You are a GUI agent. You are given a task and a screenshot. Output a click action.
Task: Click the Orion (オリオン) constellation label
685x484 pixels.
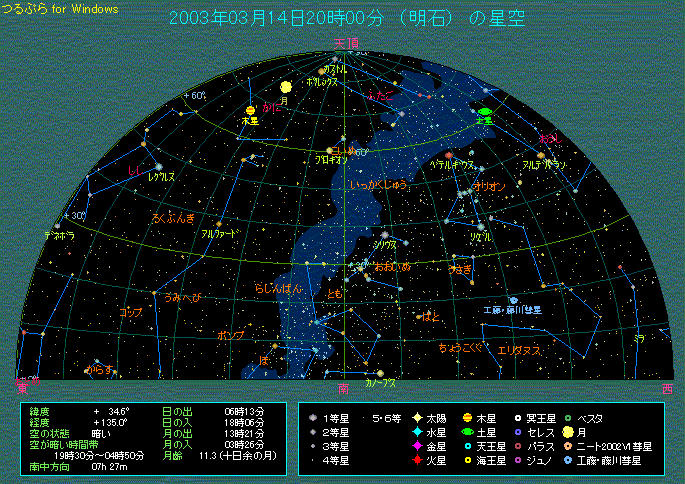pyautogui.click(x=490, y=186)
